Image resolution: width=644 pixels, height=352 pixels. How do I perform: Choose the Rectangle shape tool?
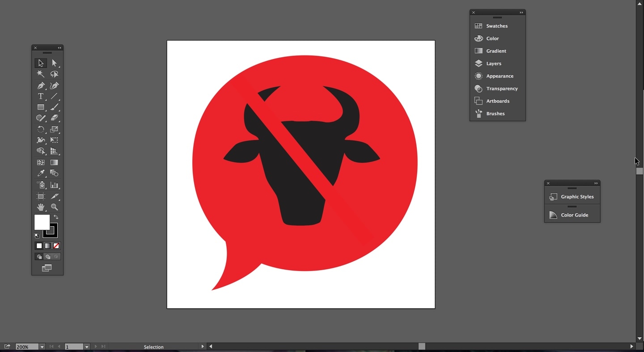[41, 107]
